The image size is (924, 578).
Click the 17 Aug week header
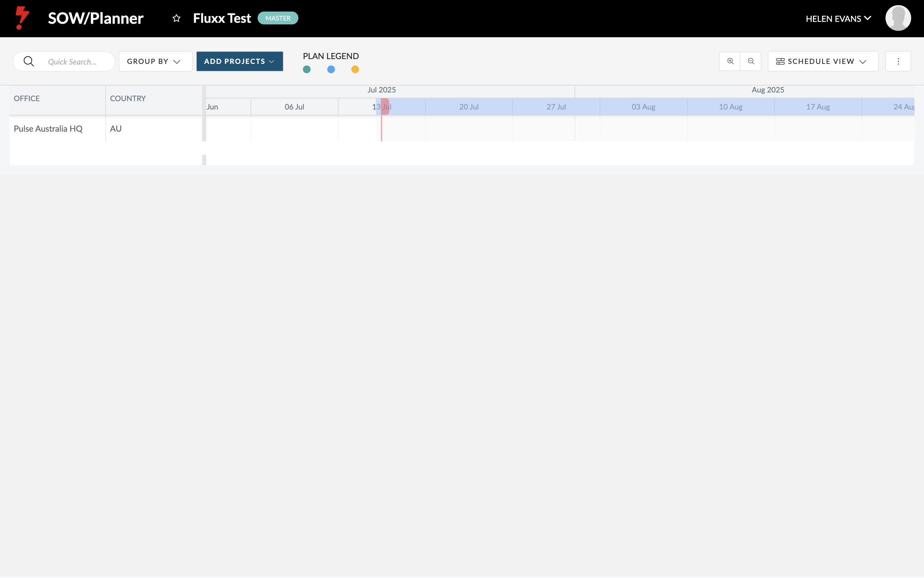818,107
